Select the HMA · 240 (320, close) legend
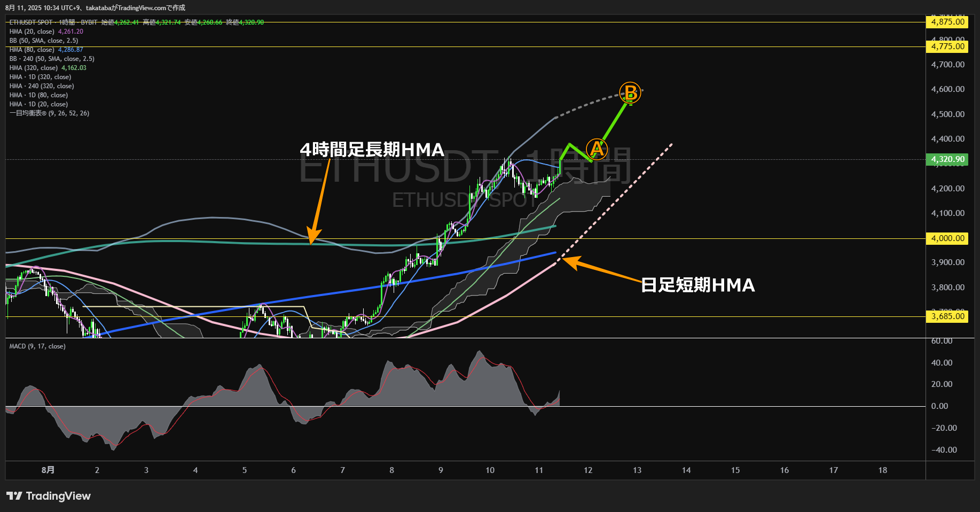 click(x=42, y=86)
